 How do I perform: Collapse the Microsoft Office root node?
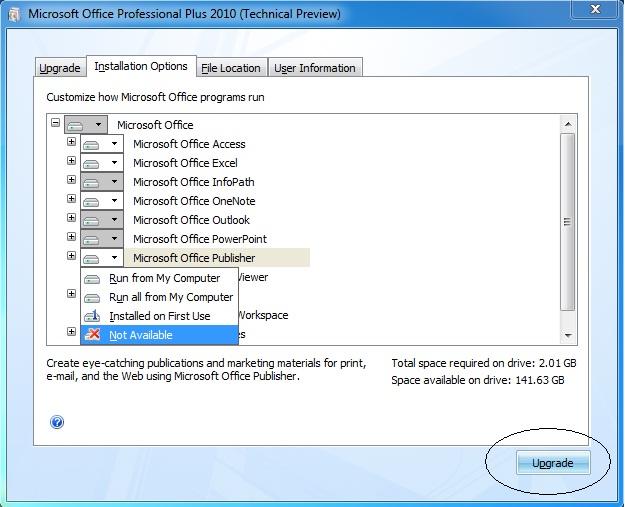pyautogui.click(x=55, y=122)
